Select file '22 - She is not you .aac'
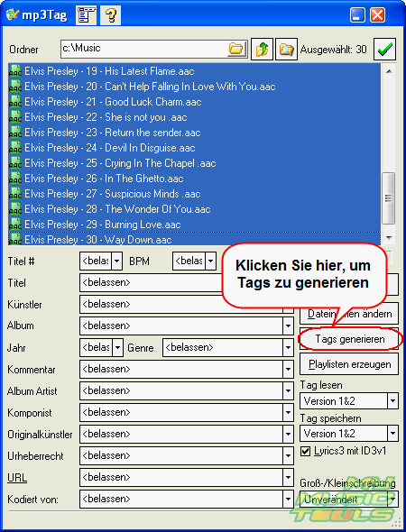 [x=194, y=117]
